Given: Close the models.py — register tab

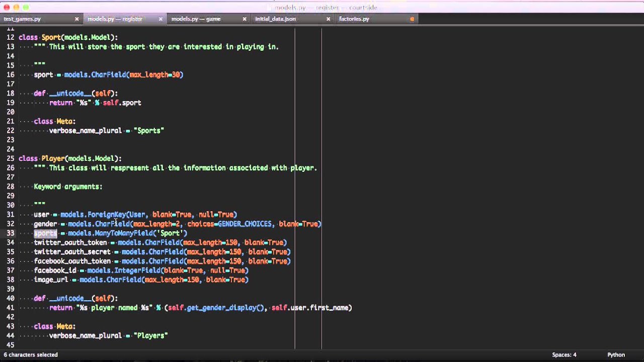Looking at the screenshot, I should tap(161, 19).
